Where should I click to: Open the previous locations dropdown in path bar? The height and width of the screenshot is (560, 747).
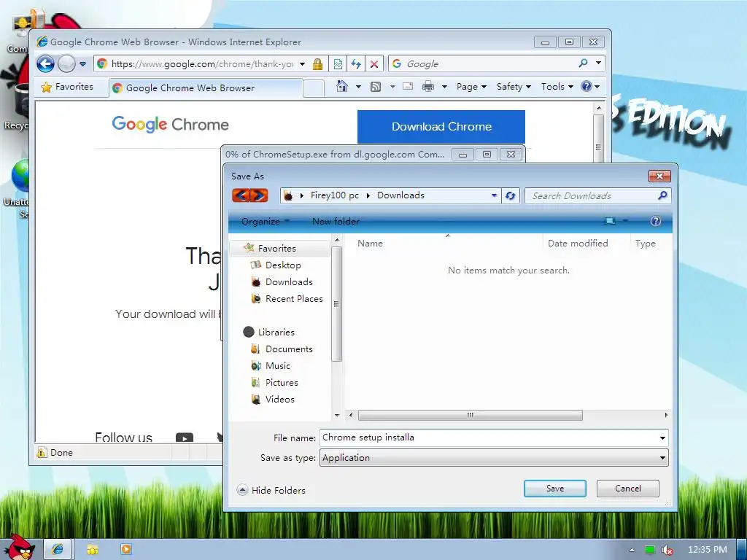pyautogui.click(x=494, y=195)
